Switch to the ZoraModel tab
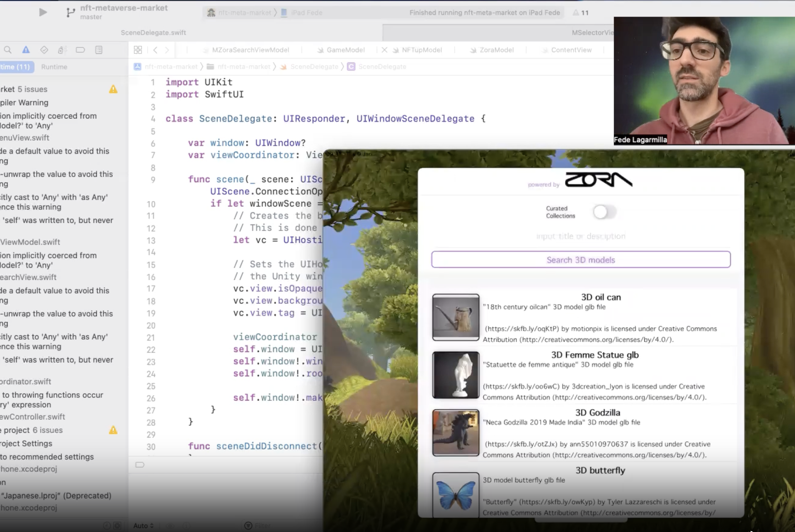Screen dimensions: 795x532 [x=496, y=50]
